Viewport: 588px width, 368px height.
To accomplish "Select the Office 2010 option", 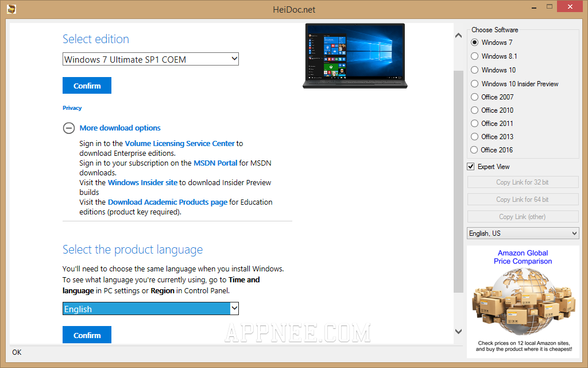I will pos(475,110).
